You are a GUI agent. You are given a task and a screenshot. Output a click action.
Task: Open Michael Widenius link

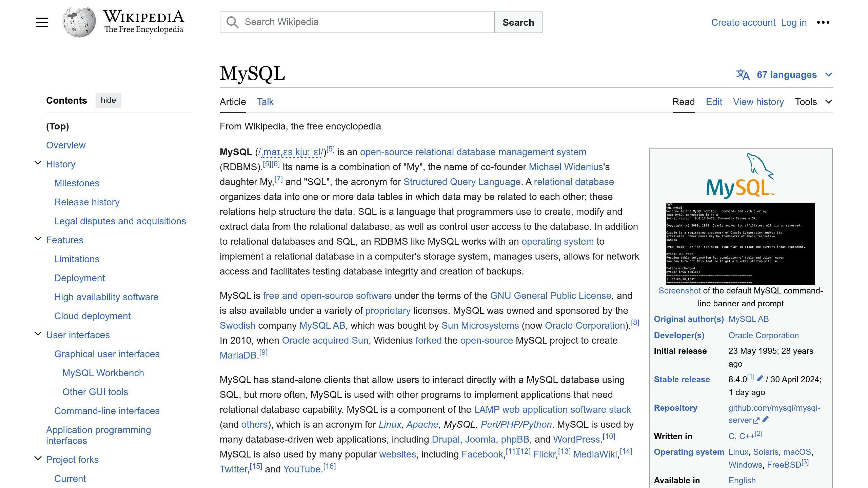pos(566,167)
